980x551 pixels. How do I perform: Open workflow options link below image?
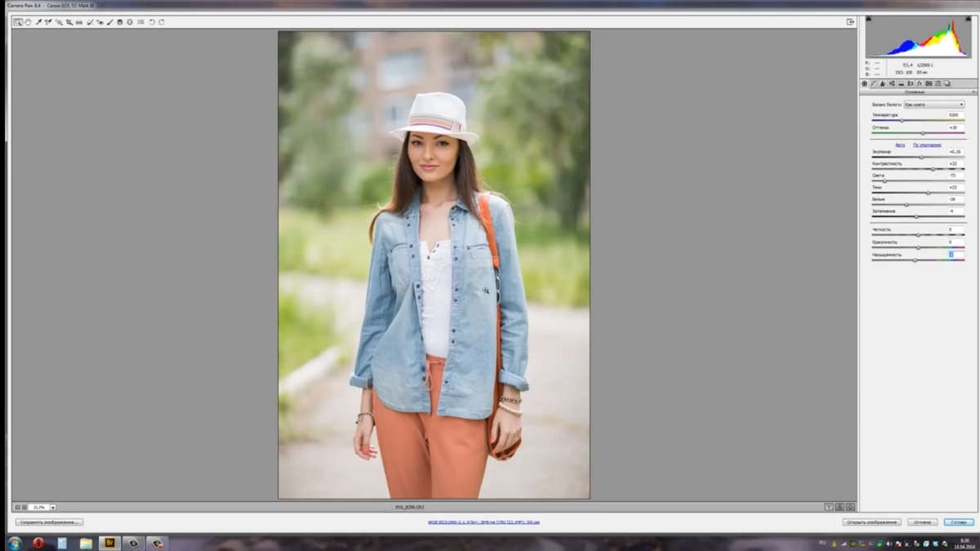tap(483, 522)
